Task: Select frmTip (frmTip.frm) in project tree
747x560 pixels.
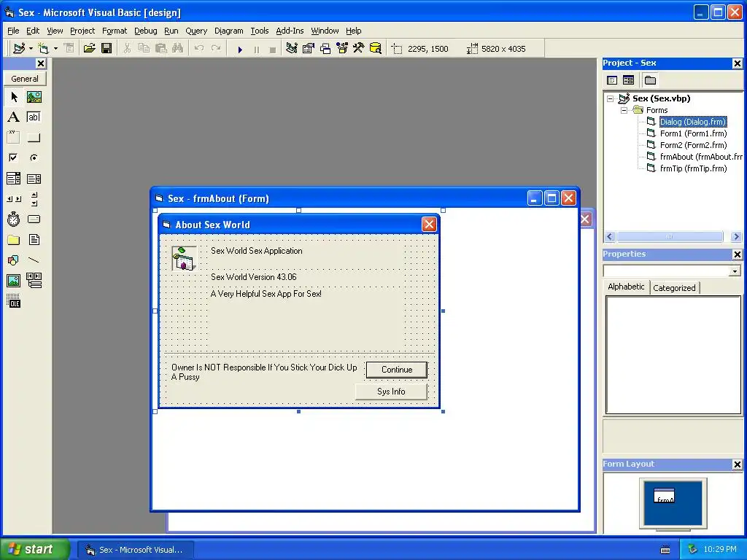Action: pyautogui.click(x=693, y=168)
